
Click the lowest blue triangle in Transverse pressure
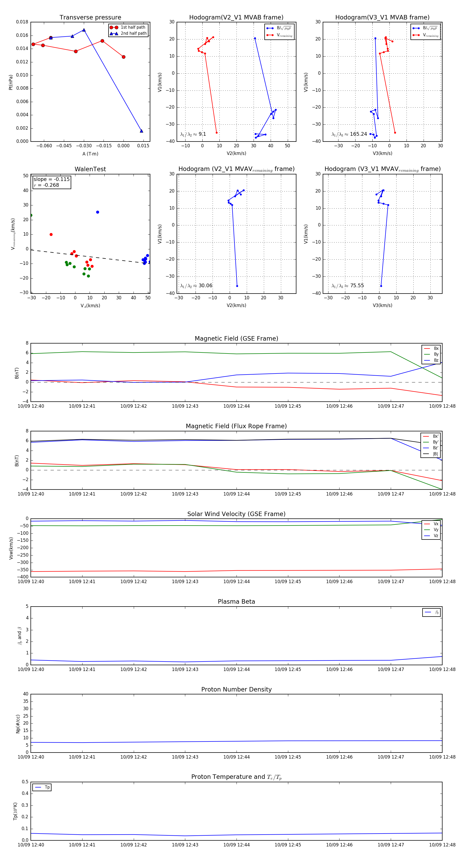coord(141,131)
